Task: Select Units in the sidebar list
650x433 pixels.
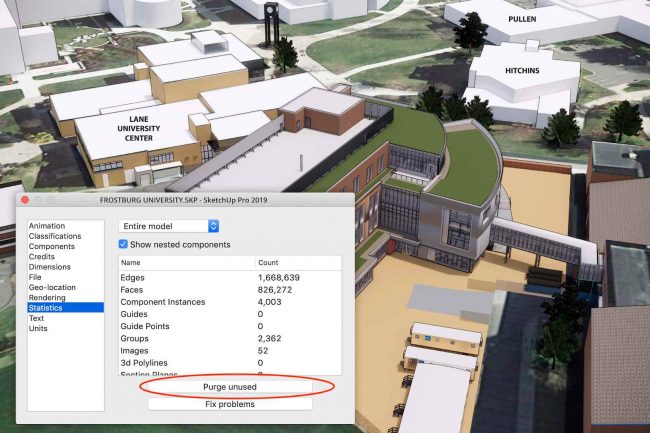Action: tap(38, 328)
